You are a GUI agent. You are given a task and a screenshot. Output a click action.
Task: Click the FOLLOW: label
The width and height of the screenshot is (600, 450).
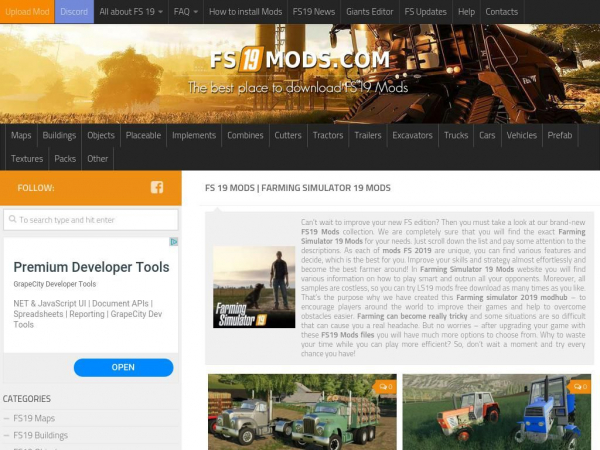pyautogui.click(x=36, y=188)
